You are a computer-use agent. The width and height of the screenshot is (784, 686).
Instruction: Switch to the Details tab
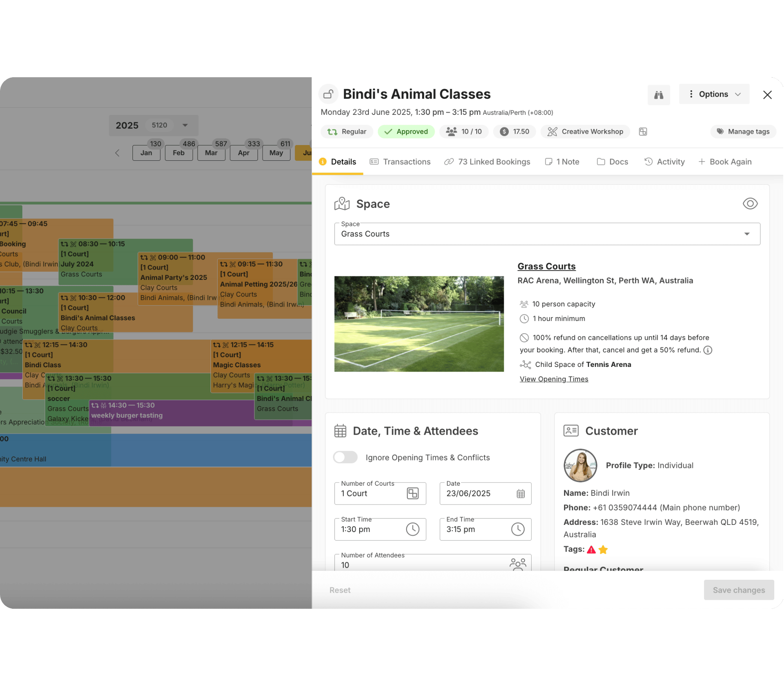pos(338,162)
